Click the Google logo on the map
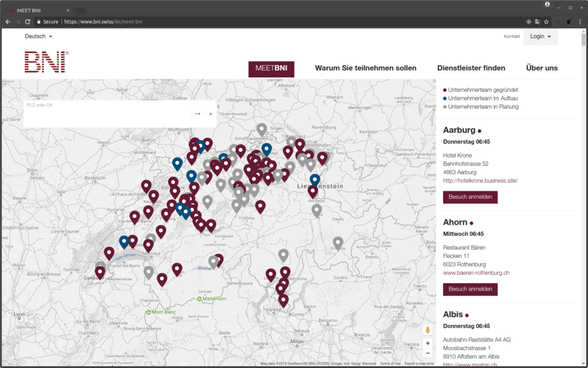Screen dimensions: 588x368 pos(15,362)
